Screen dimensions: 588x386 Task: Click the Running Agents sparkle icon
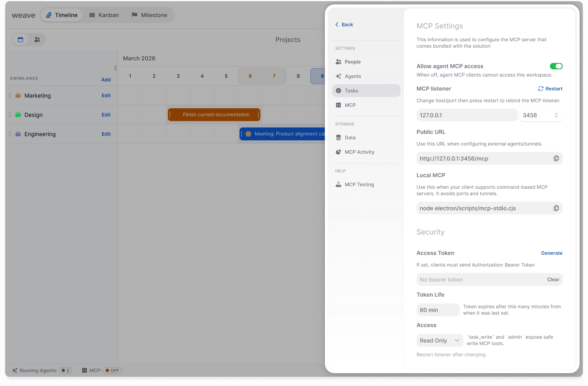coord(15,370)
